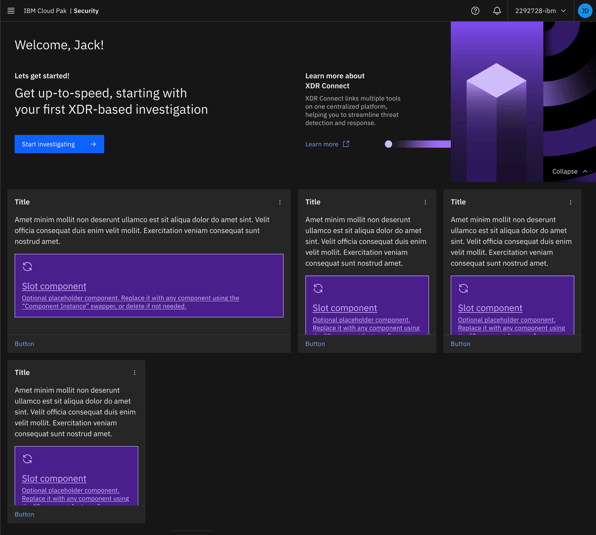596x535 pixels.
Task: Open the notifications bell
Action: click(x=496, y=11)
